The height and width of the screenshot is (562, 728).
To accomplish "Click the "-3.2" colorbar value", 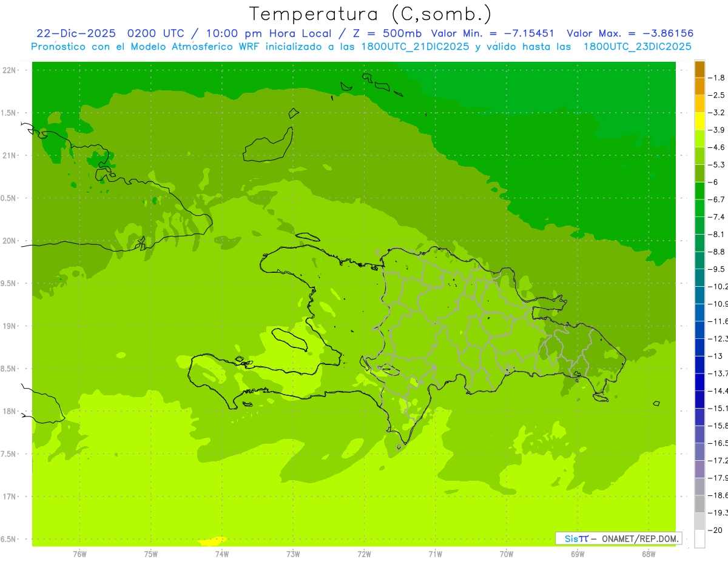I will [x=717, y=113].
